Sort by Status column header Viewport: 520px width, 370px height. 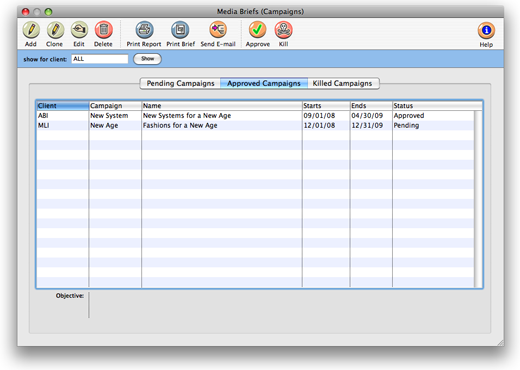coord(437,106)
